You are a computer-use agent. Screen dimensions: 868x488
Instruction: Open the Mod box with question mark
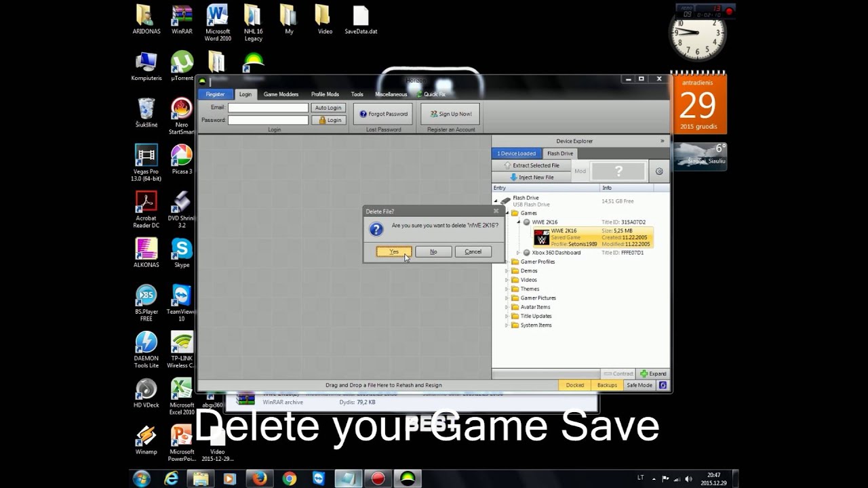(x=618, y=171)
